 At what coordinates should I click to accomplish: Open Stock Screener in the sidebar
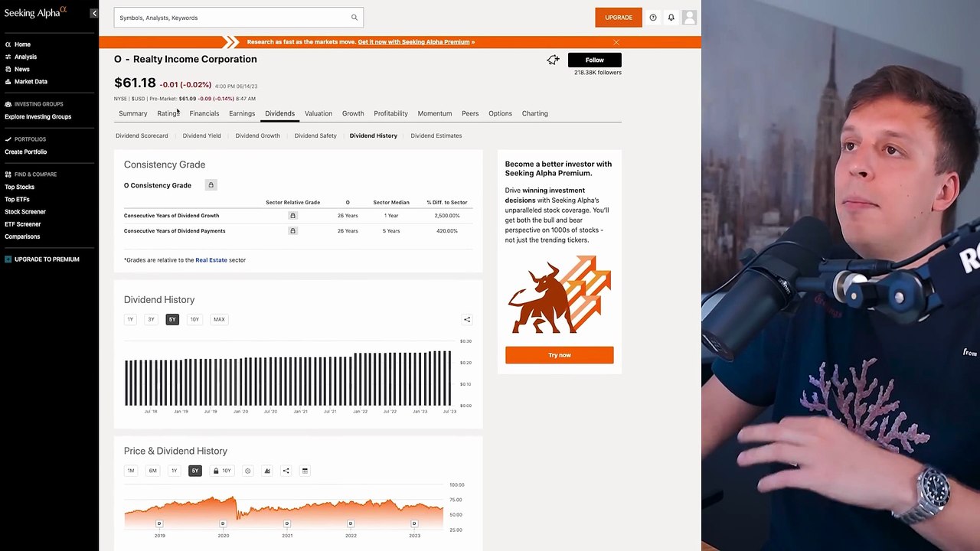pos(25,212)
